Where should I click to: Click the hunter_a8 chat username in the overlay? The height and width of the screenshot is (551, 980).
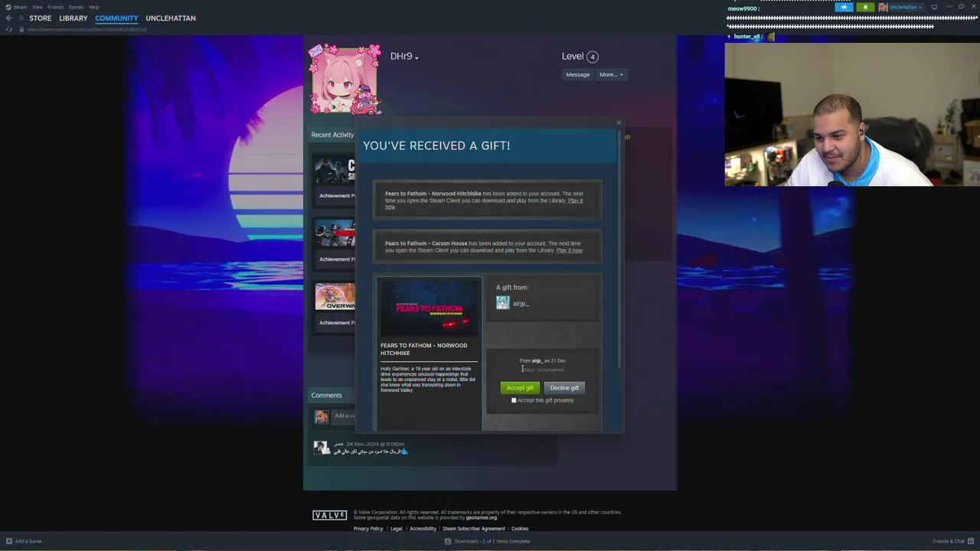tap(746, 37)
